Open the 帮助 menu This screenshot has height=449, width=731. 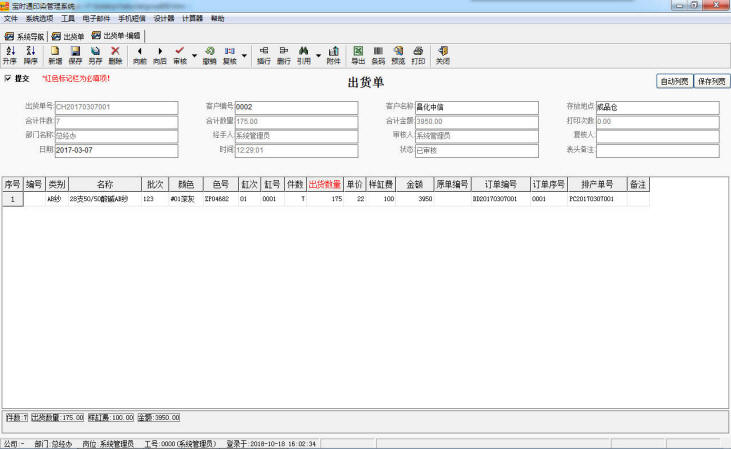[x=218, y=19]
